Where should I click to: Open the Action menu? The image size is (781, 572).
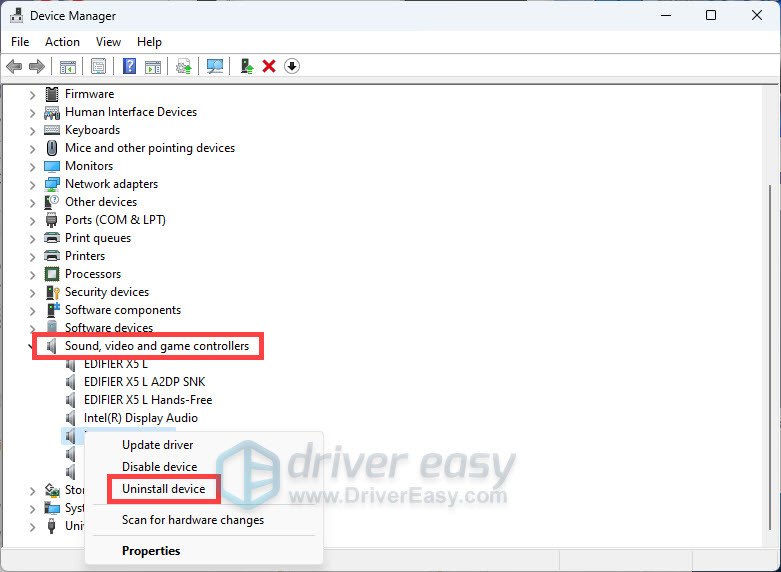click(x=62, y=42)
